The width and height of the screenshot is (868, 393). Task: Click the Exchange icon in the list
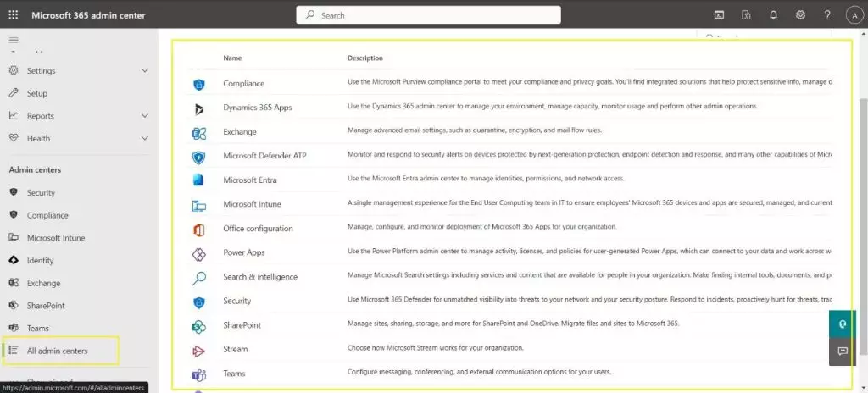(x=199, y=132)
